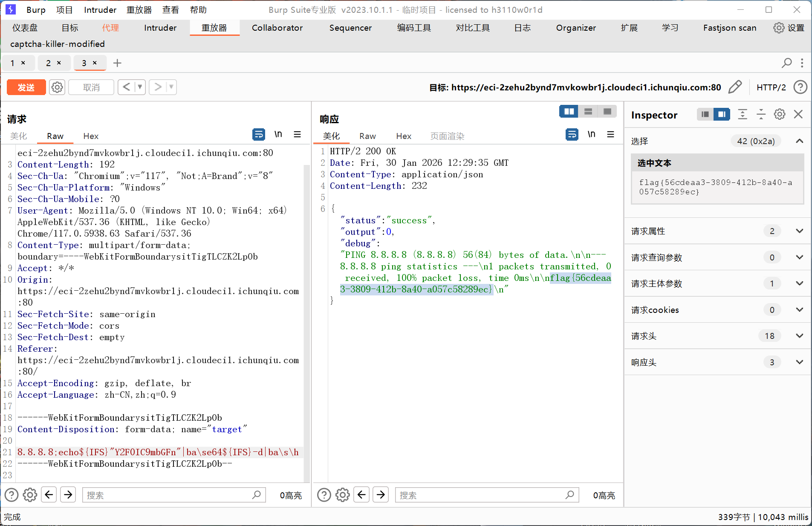Open history back dropdown arrow
The image size is (812, 526).
tap(140, 87)
